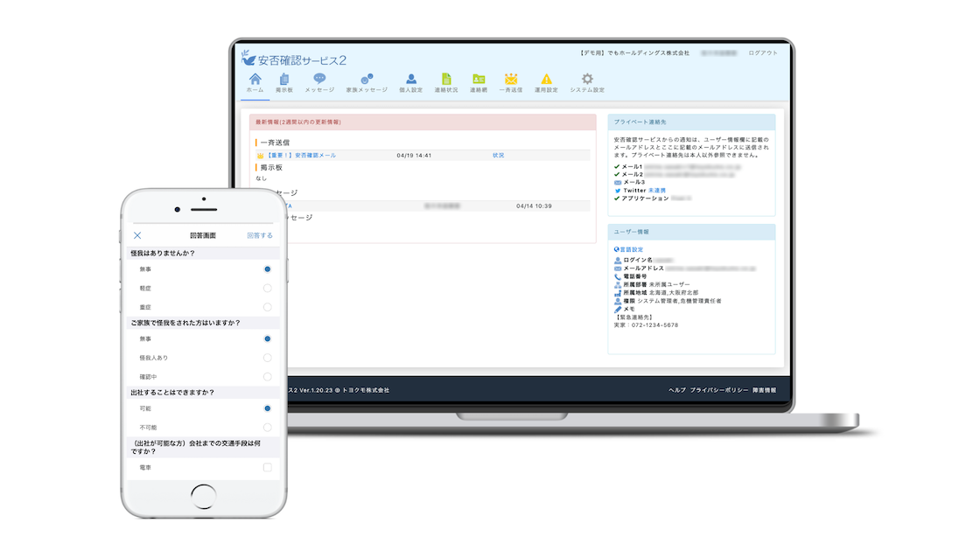Screen dimensions: 980x551
Task: Click the メール2 contact entry
Action: (674, 175)
